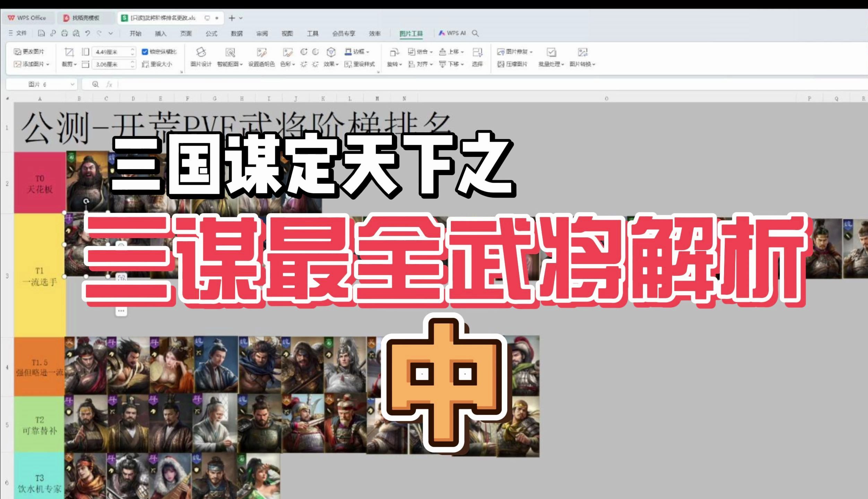
Task: Switch to the 插入 insert tab
Action: coord(161,33)
